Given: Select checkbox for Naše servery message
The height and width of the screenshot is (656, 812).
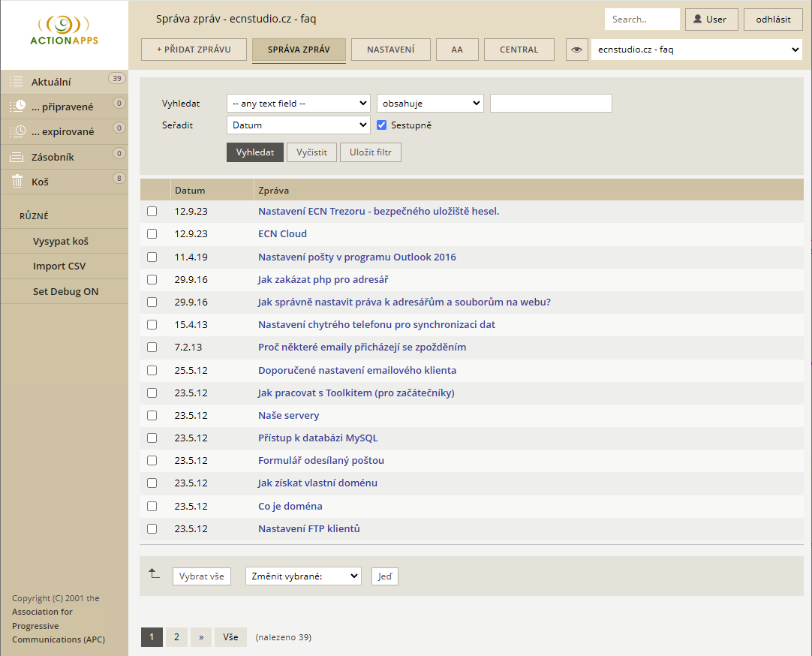Looking at the screenshot, I should pyautogui.click(x=152, y=416).
